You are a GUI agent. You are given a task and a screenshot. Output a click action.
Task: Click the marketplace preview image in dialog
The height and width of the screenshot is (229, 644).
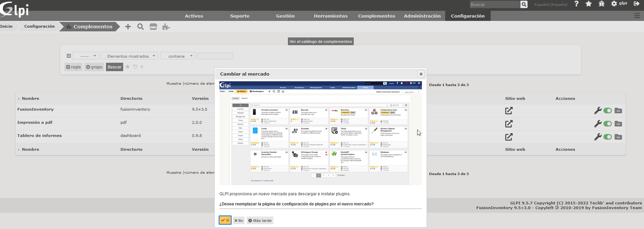pos(321,133)
